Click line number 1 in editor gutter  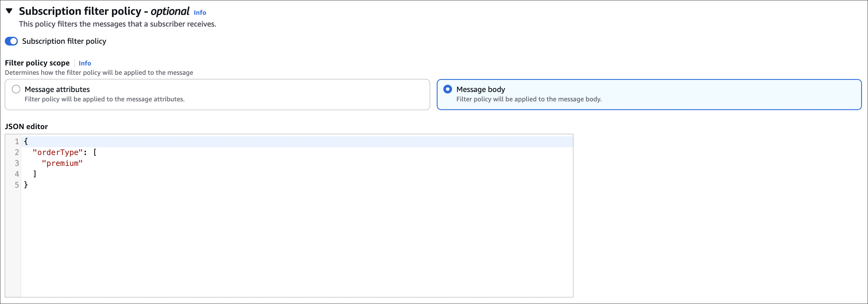(17, 141)
